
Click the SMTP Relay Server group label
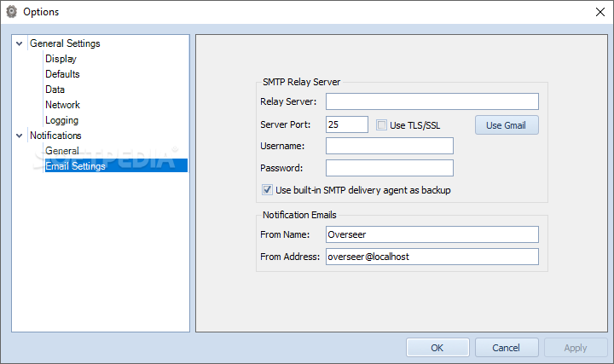pos(301,82)
